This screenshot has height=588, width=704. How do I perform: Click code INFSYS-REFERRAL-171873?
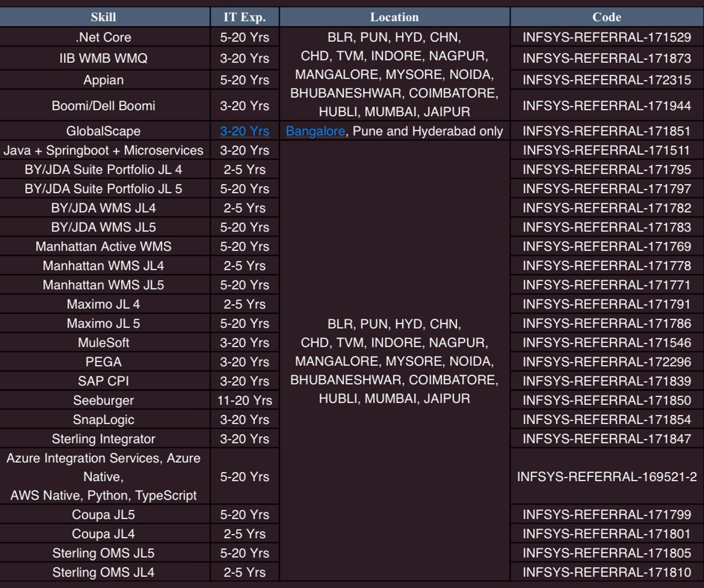pyautogui.click(x=607, y=58)
